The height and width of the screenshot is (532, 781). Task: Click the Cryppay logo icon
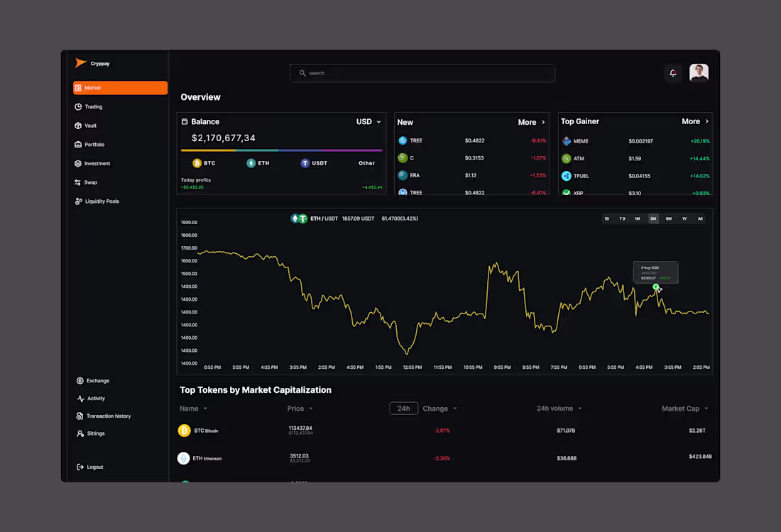80,62
